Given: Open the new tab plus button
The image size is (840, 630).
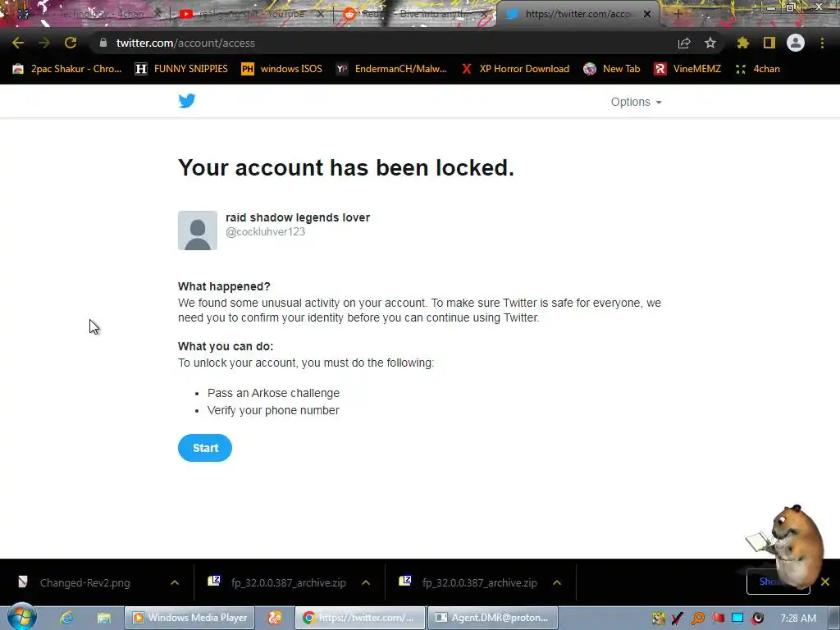Looking at the screenshot, I should point(678,14).
